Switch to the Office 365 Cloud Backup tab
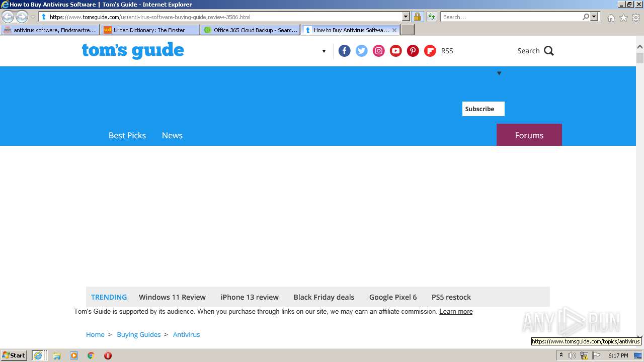The height and width of the screenshot is (362, 644). point(250,30)
